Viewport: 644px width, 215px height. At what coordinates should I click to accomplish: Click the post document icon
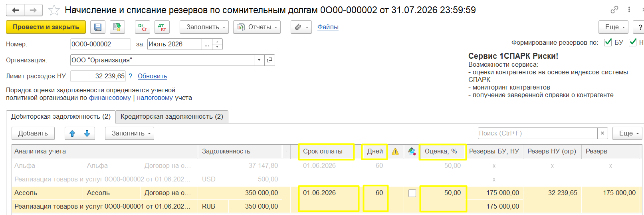[x=117, y=27]
